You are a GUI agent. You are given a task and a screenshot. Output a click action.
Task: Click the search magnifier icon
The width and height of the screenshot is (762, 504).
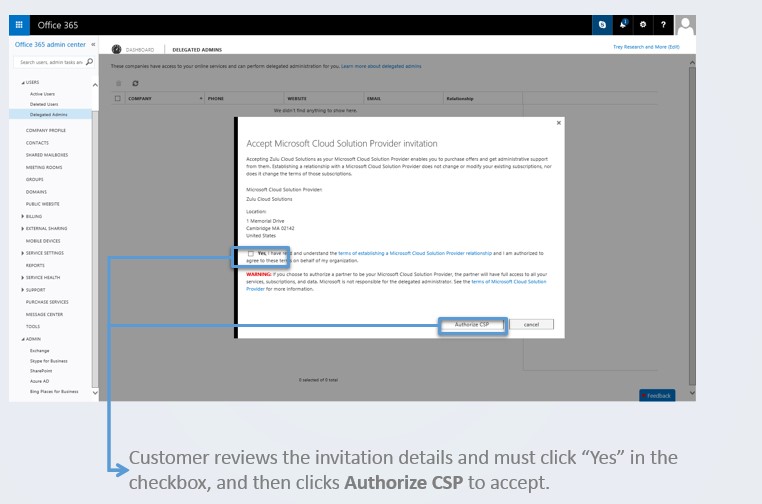(89, 62)
